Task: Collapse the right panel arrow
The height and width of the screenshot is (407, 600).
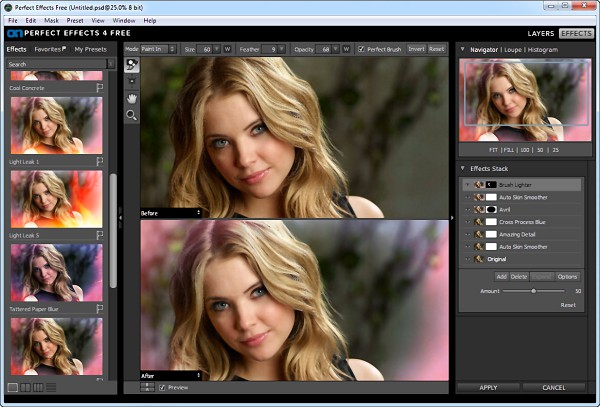Action: 452,218
